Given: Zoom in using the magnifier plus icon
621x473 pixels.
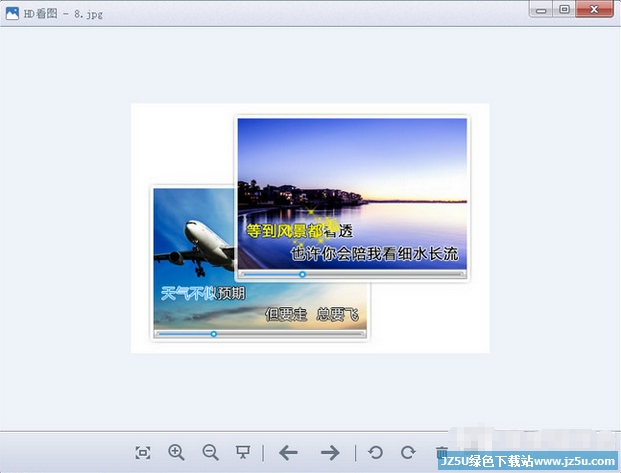Looking at the screenshot, I should point(176,452).
